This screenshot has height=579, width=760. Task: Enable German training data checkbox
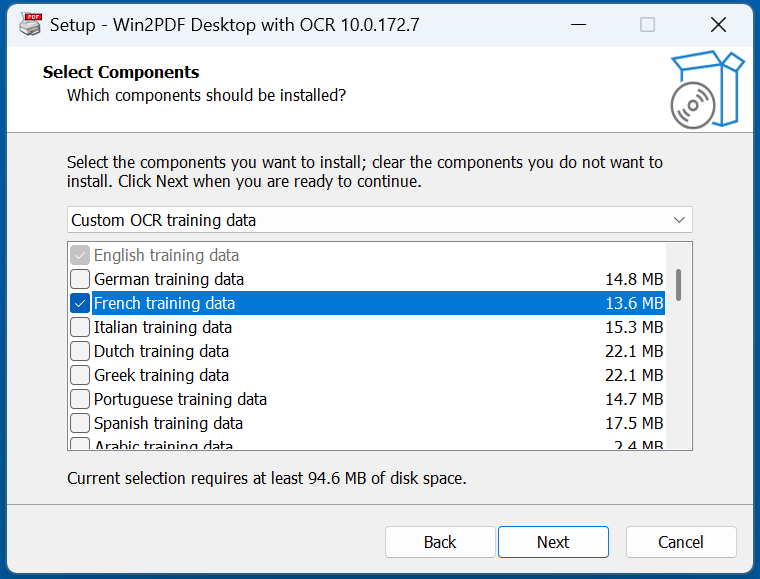[80, 279]
